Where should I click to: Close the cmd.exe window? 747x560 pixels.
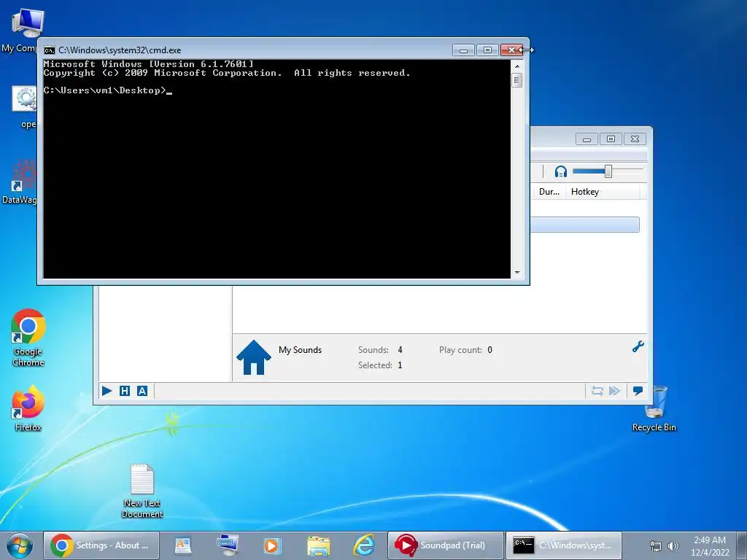[511, 50]
